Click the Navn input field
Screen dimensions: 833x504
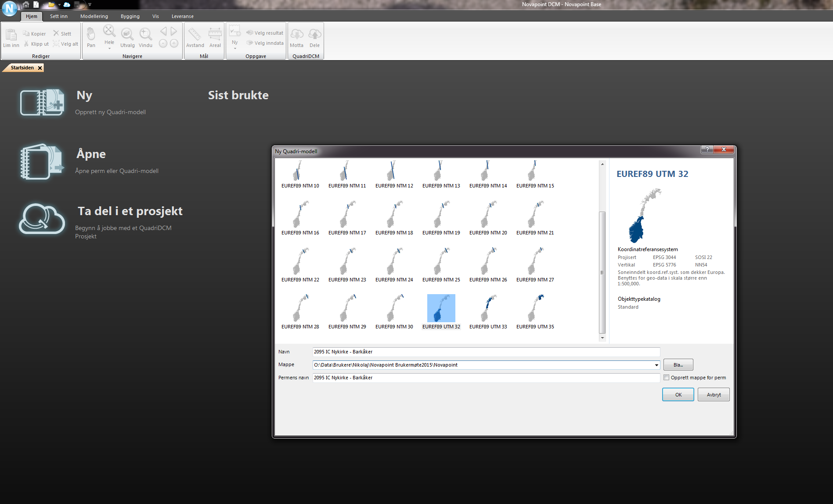486,352
